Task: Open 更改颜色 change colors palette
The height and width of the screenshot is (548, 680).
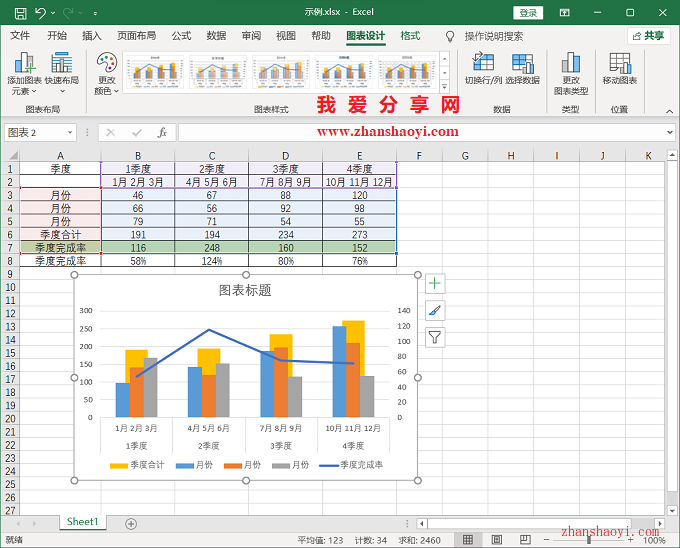Action: [107, 73]
